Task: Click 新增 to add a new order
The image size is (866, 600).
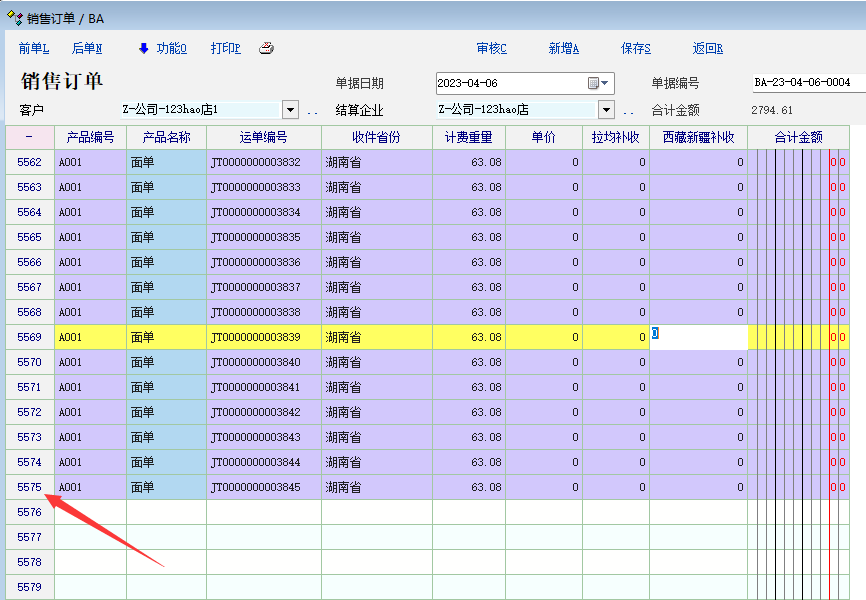Action: tap(564, 48)
